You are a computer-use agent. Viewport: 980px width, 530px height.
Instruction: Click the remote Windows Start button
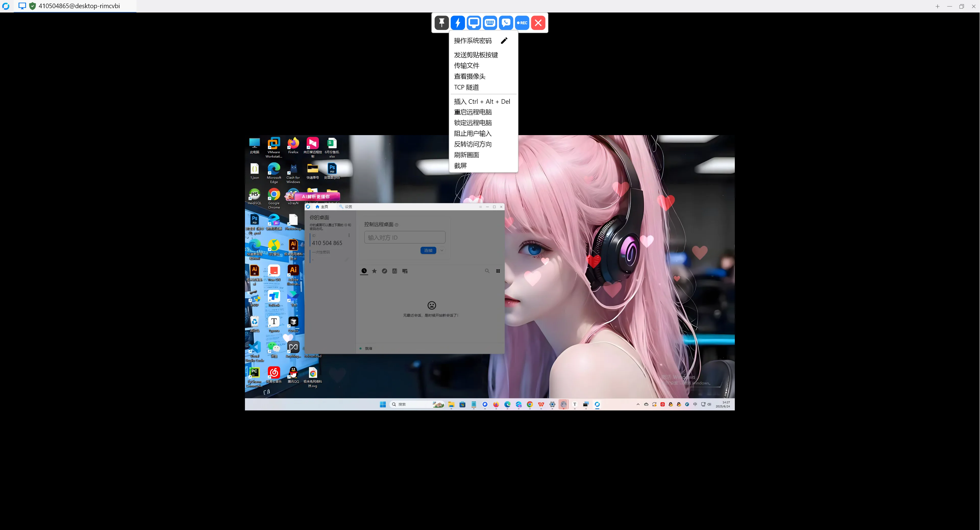point(383,405)
